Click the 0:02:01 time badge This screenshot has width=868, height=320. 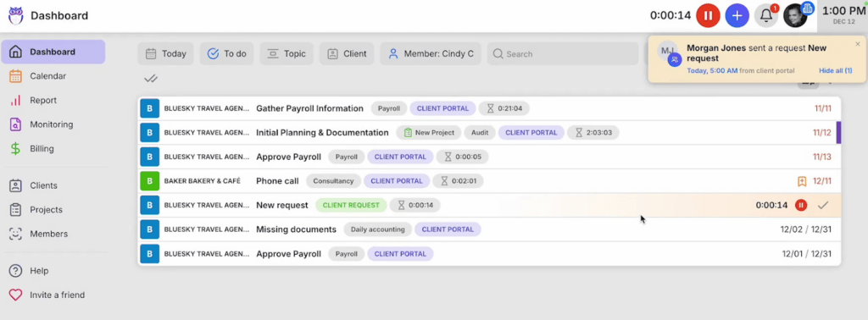pos(458,180)
